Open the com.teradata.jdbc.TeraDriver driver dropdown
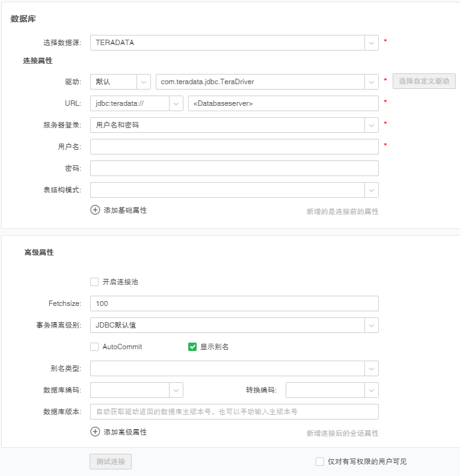 (371, 81)
